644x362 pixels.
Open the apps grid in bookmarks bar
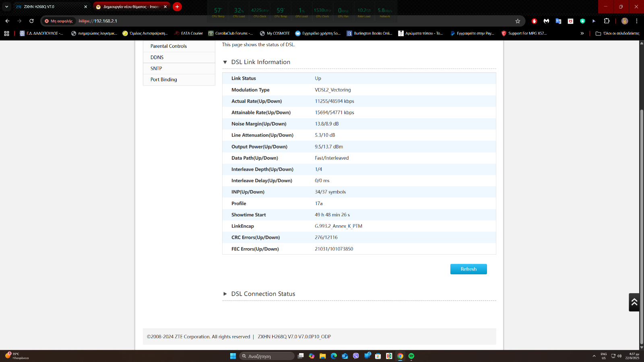pos(6,33)
